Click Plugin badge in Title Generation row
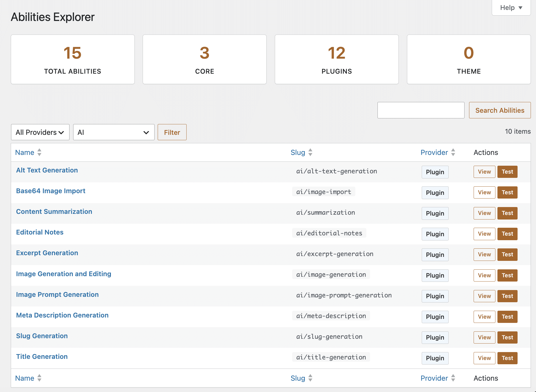The image size is (536, 392). point(435,358)
